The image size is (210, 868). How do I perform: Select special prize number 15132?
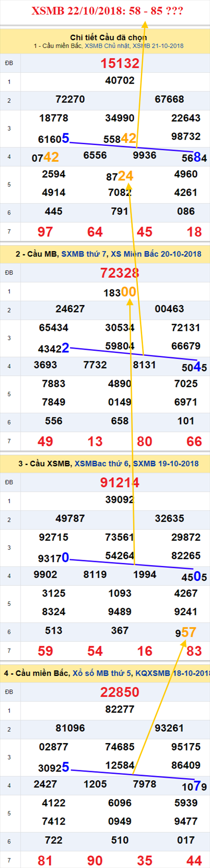[120, 63]
